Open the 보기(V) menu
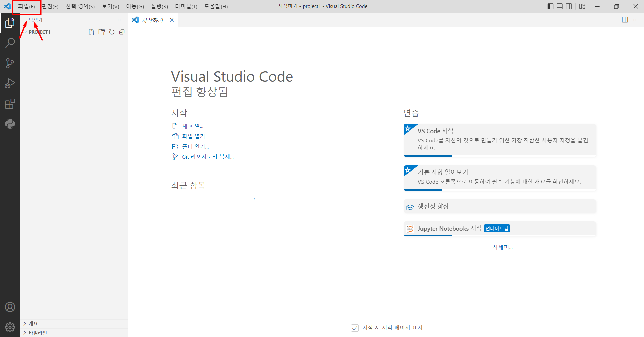 tap(110, 6)
